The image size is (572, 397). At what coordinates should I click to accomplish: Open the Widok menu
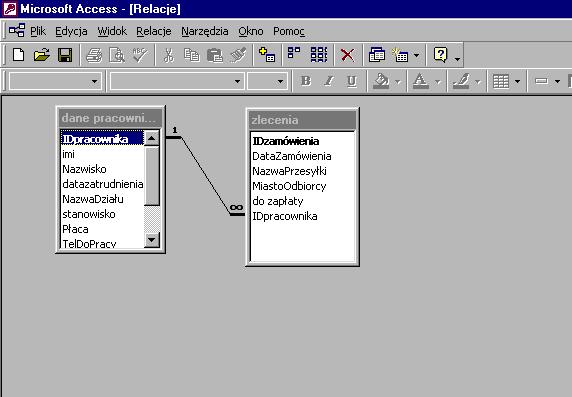[x=112, y=31]
